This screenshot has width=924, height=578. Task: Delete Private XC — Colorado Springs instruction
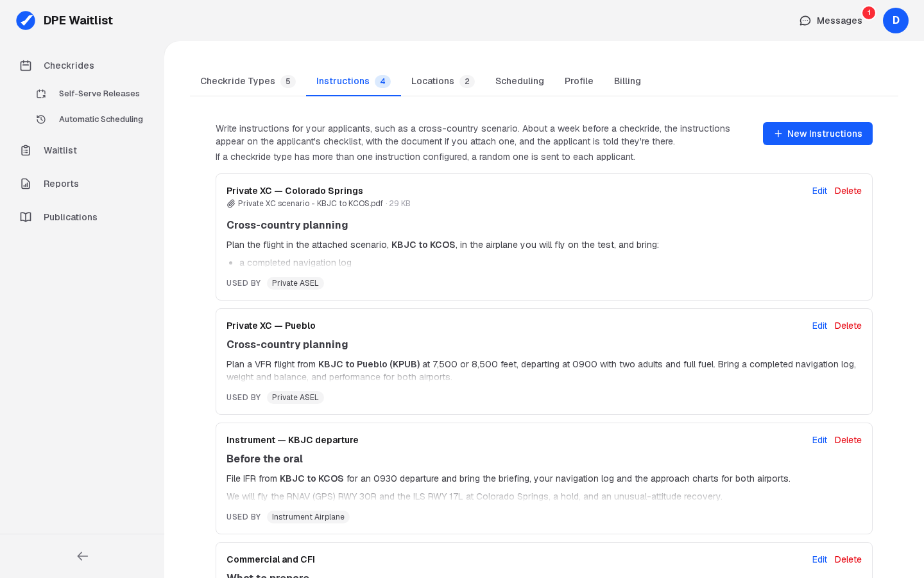tap(848, 191)
